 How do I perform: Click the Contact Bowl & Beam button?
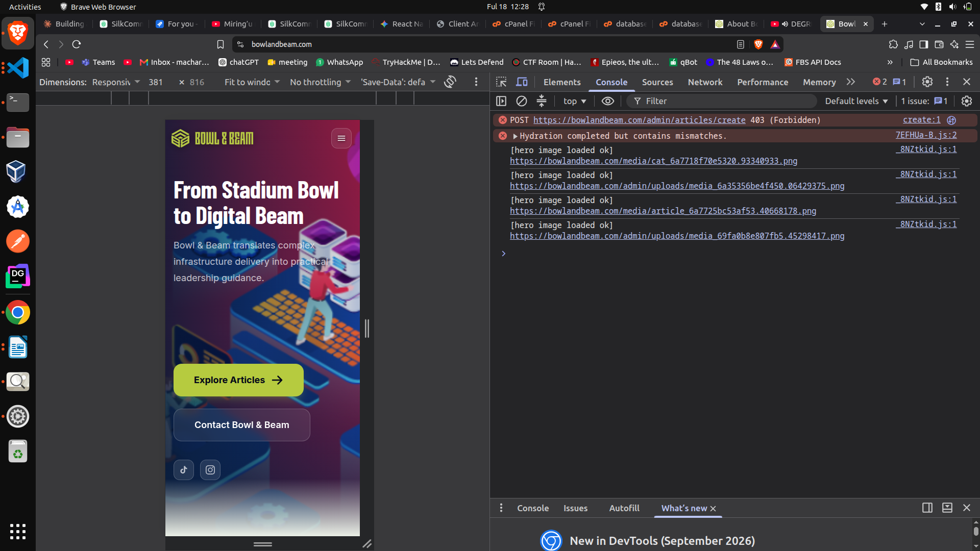[x=241, y=425]
